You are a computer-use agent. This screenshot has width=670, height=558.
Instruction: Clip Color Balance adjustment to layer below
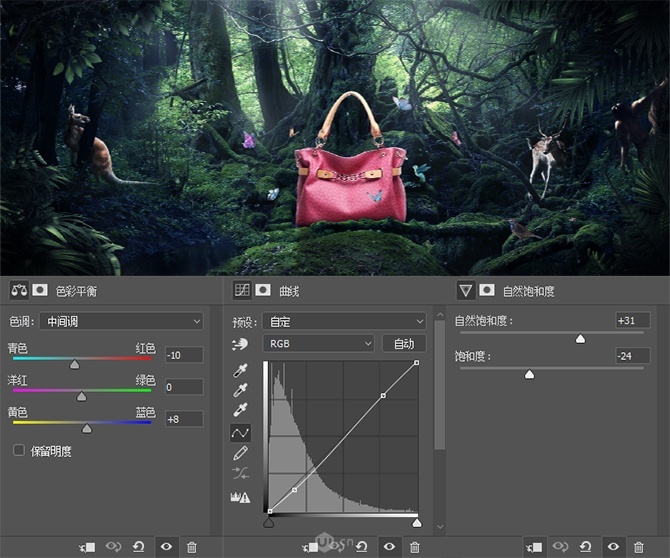tap(87, 547)
